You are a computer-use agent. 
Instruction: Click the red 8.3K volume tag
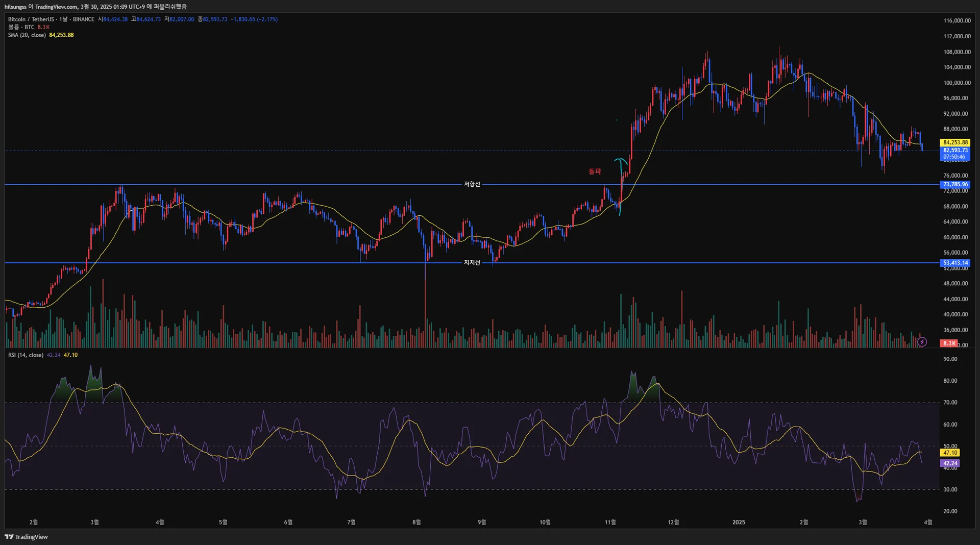click(949, 343)
